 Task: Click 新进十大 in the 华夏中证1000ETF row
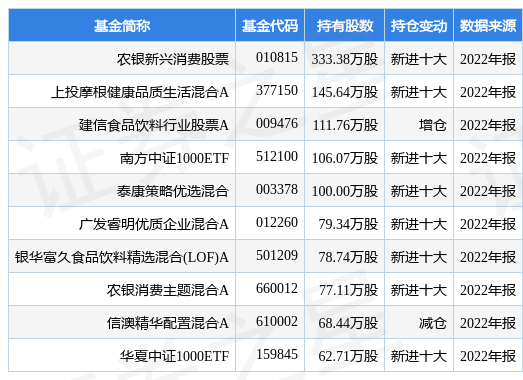point(419,357)
